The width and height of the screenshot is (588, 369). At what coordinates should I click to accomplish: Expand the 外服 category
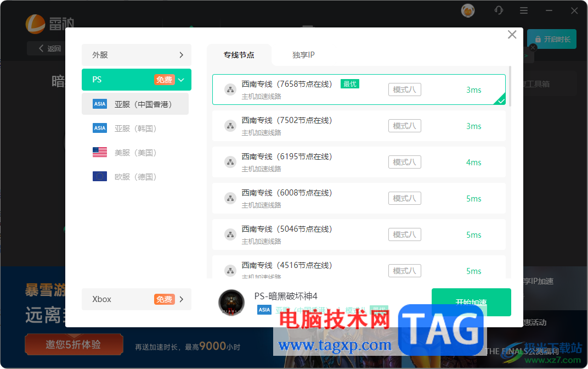click(x=137, y=55)
